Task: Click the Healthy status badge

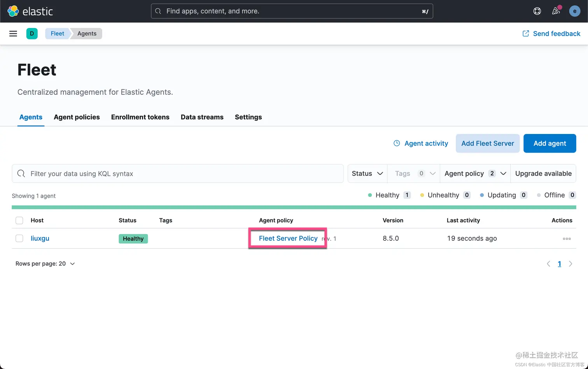Action: [133, 238]
